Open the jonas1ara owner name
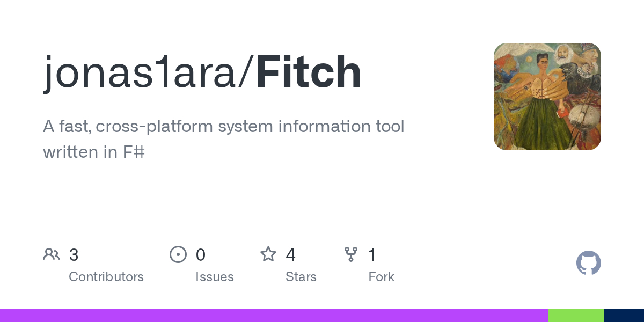 [x=144, y=72]
